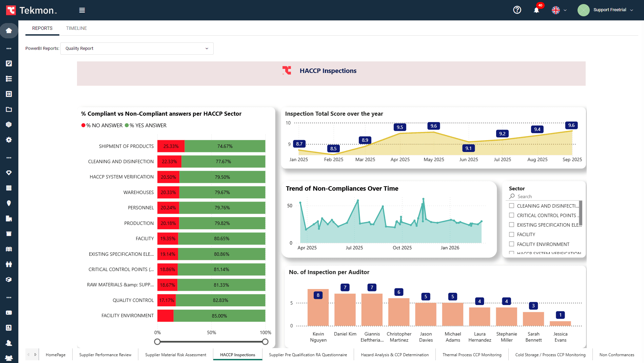Open the PowerBI Reports dropdown showing Quality Report
The height and width of the screenshot is (363, 644).
pos(137,48)
